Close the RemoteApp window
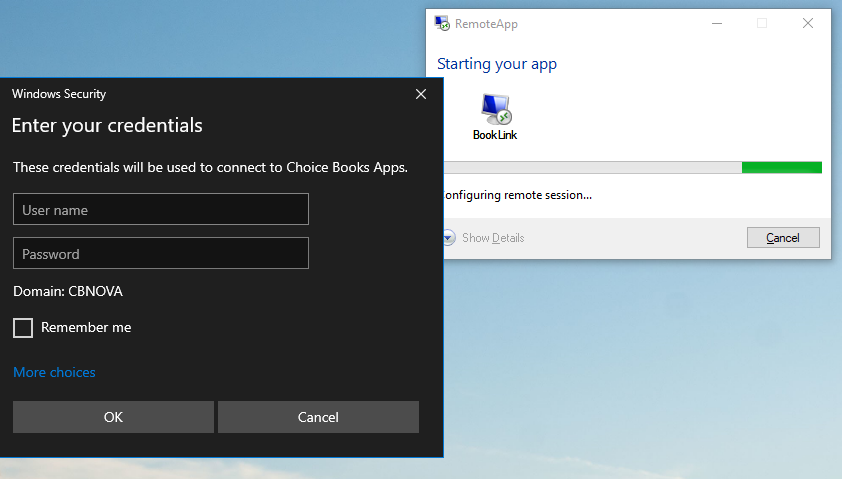 [808, 23]
